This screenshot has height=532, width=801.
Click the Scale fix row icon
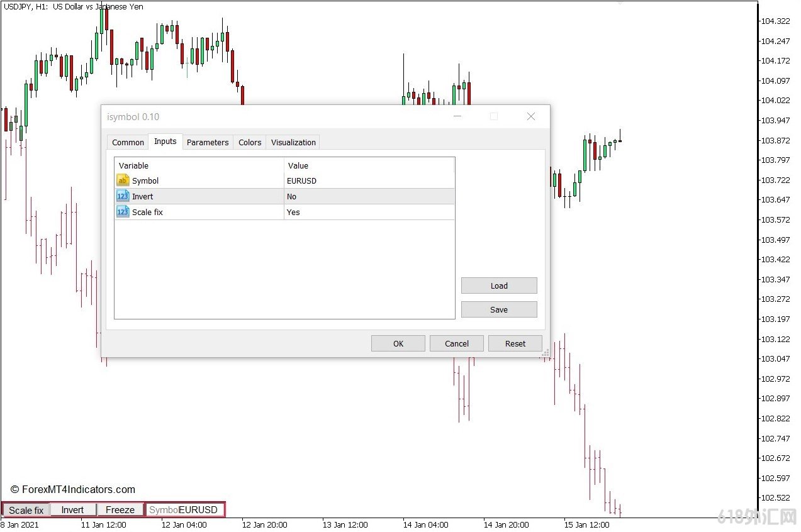123,212
